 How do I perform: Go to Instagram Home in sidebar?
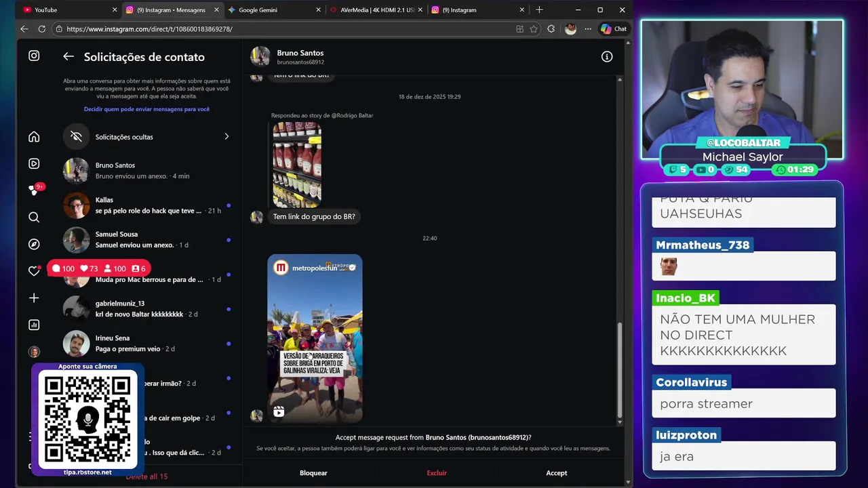(x=34, y=137)
